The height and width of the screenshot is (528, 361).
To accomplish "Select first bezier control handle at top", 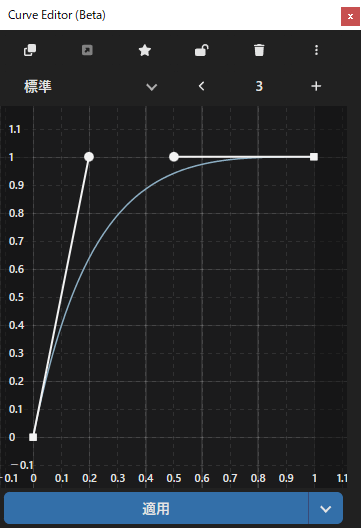I will 89,157.
